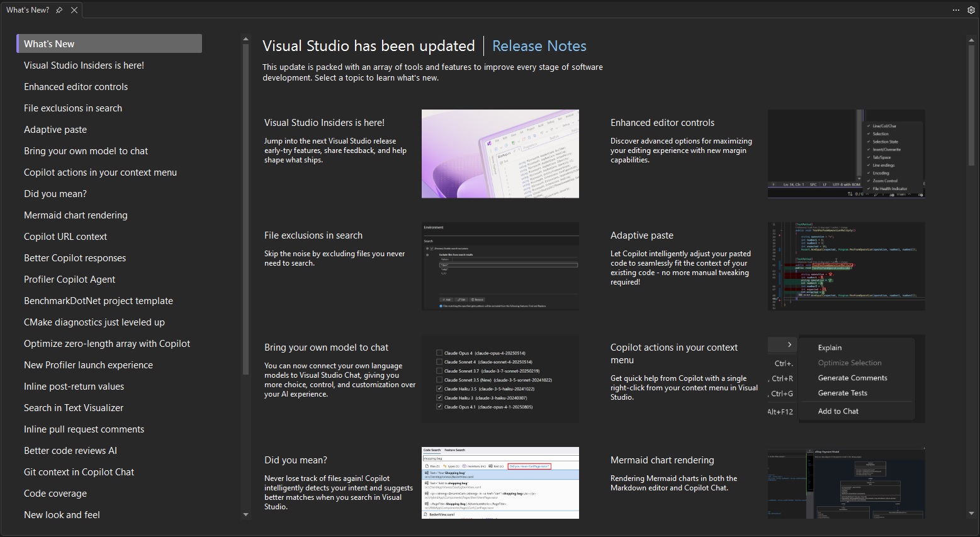
Task: Click the types filter icon in the search screenshot
Action: [445, 466]
